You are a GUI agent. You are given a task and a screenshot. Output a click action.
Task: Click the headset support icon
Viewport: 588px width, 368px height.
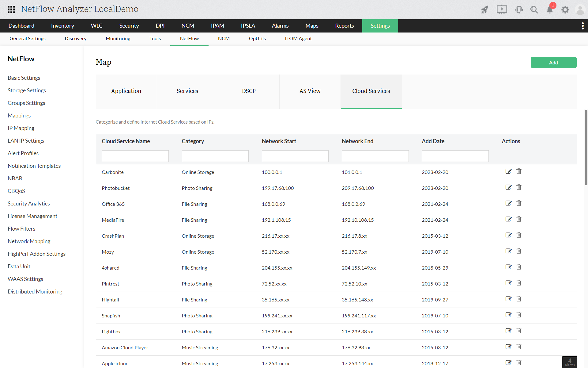click(x=519, y=10)
